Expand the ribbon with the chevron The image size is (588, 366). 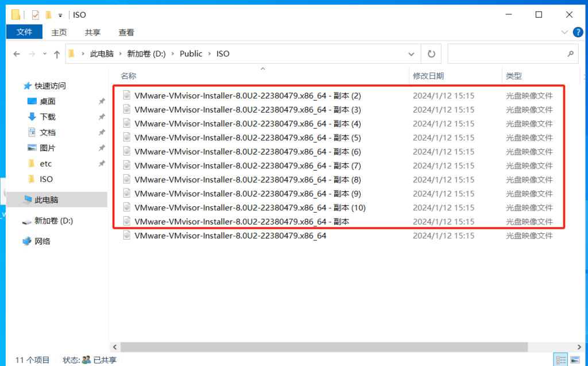point(564,32)
